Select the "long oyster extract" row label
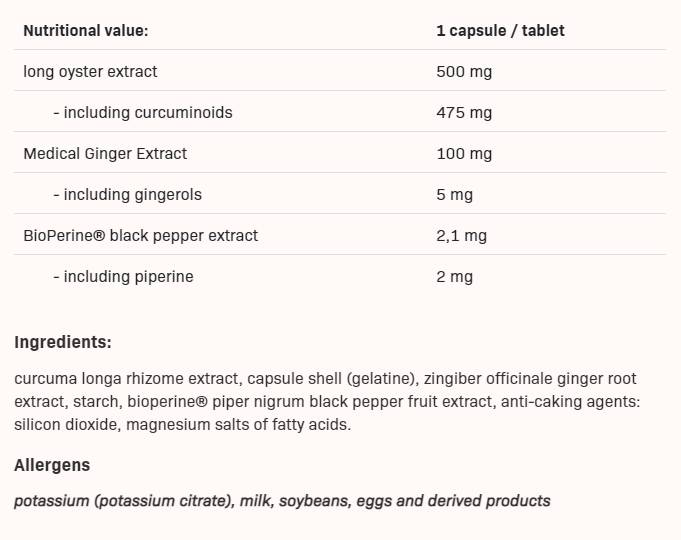Image resolution: width=681 pixels, height=540 pixels. tap(90, 72)
